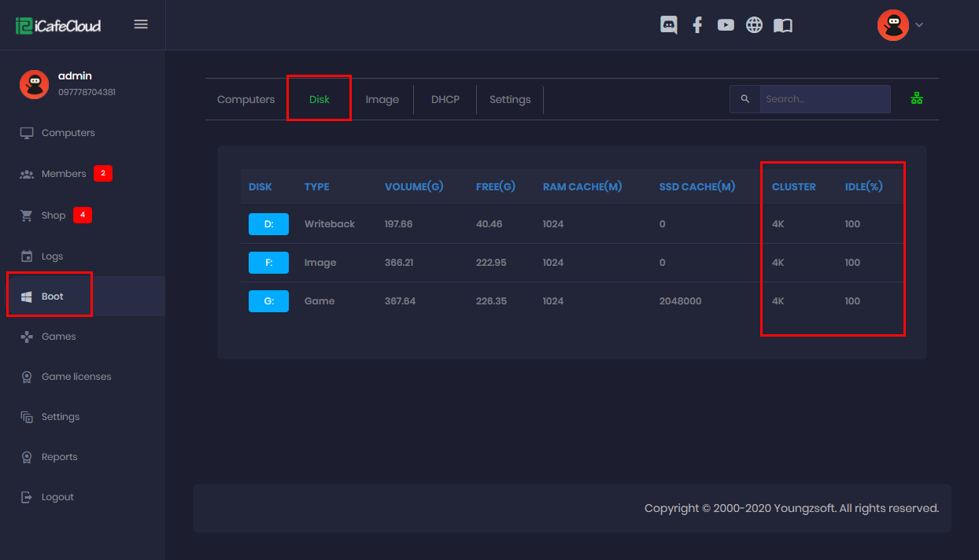
Task: Open the website globe icon
Action: pos(754,24)
